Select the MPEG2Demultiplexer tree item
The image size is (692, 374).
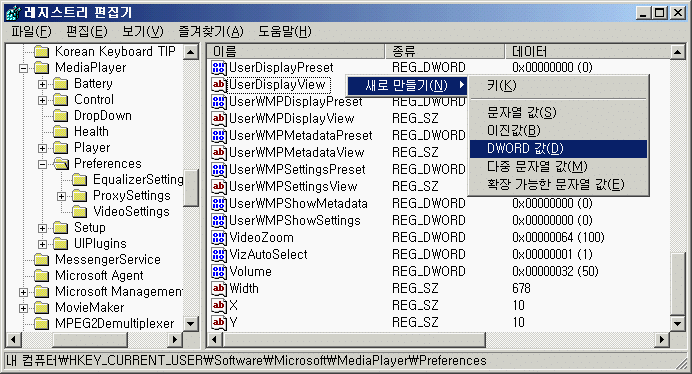(x=114, y=324)
